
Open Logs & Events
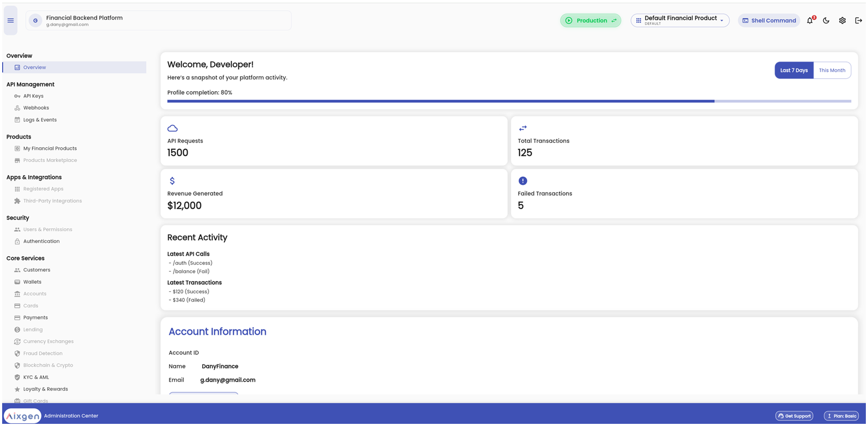(x=39, y=120)
